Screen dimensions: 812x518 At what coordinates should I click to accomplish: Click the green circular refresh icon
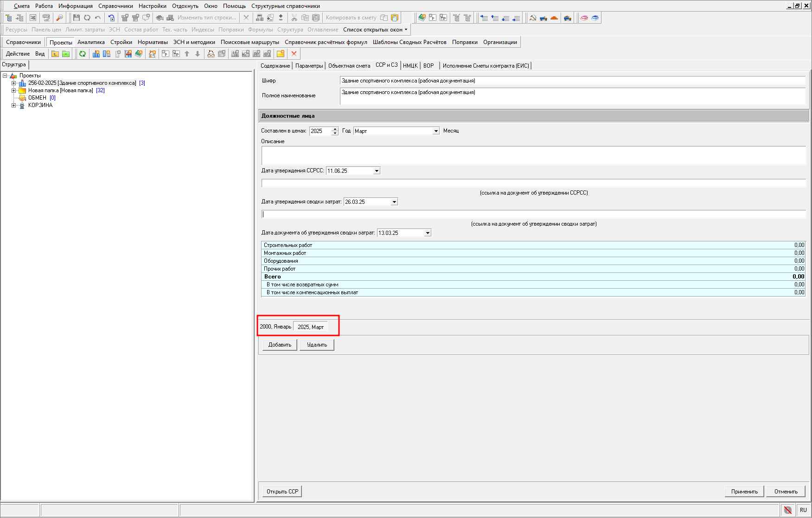pos(83,54)
